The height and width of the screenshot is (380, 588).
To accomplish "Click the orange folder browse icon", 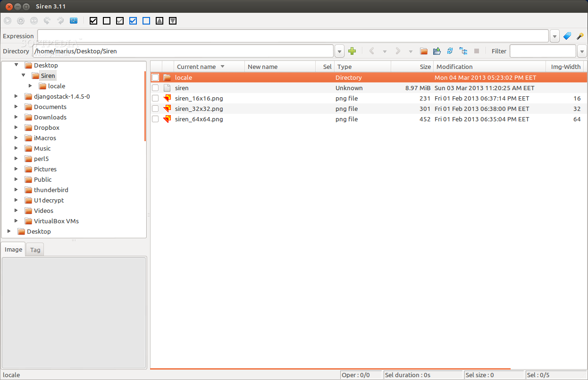I will coord(424,51).
